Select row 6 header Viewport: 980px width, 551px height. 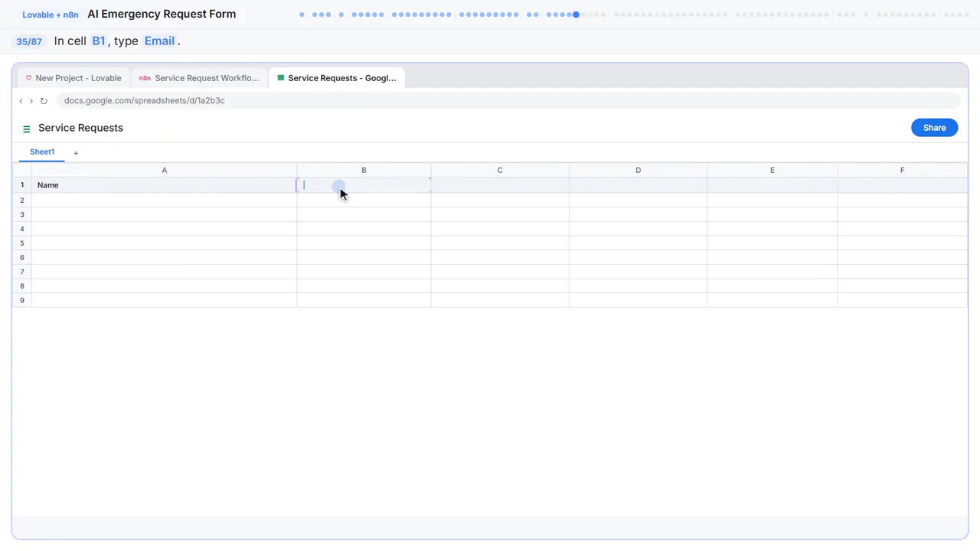point(22,257)
